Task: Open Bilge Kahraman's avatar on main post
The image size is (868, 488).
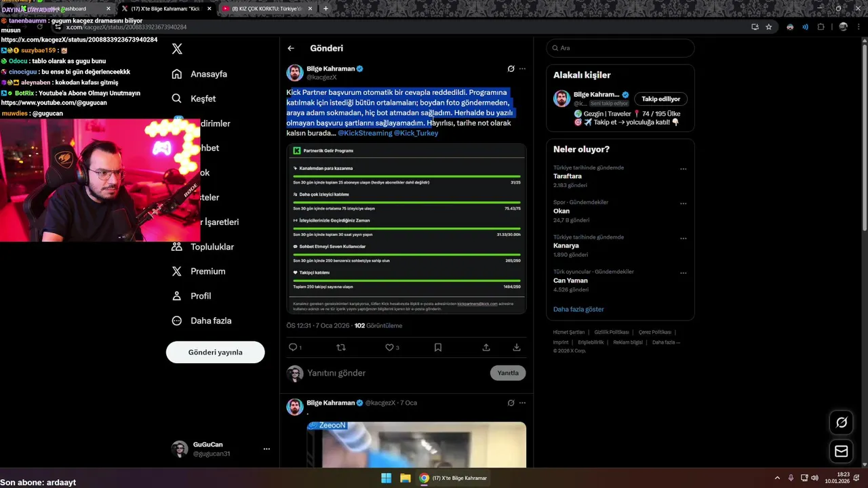Action: 295,73
